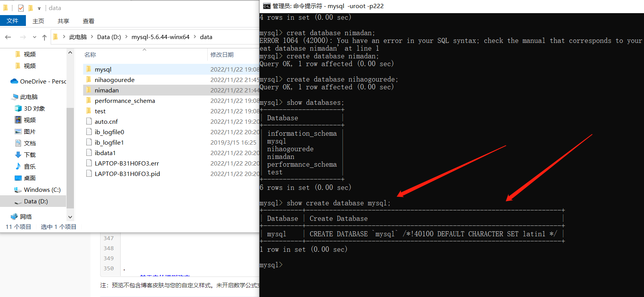
Task: Switch to the 共享 ribbon tab
Action: [x=63, y=21]
